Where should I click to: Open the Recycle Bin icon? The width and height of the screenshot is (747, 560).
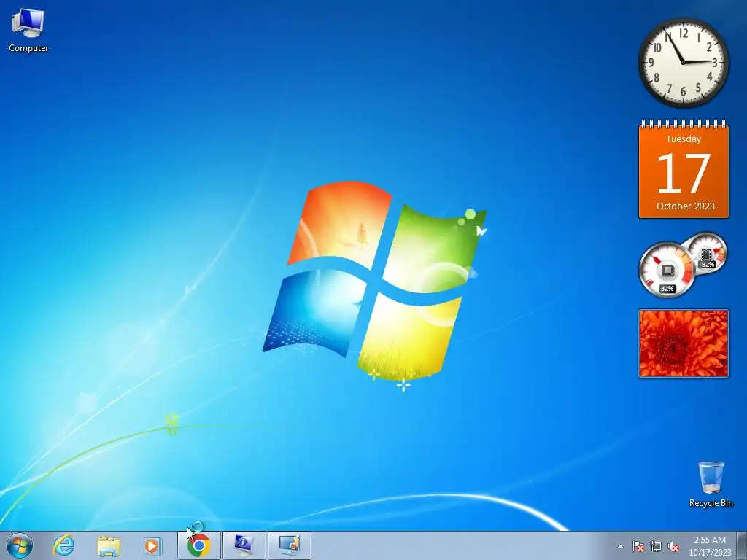(x=711, y=484)
